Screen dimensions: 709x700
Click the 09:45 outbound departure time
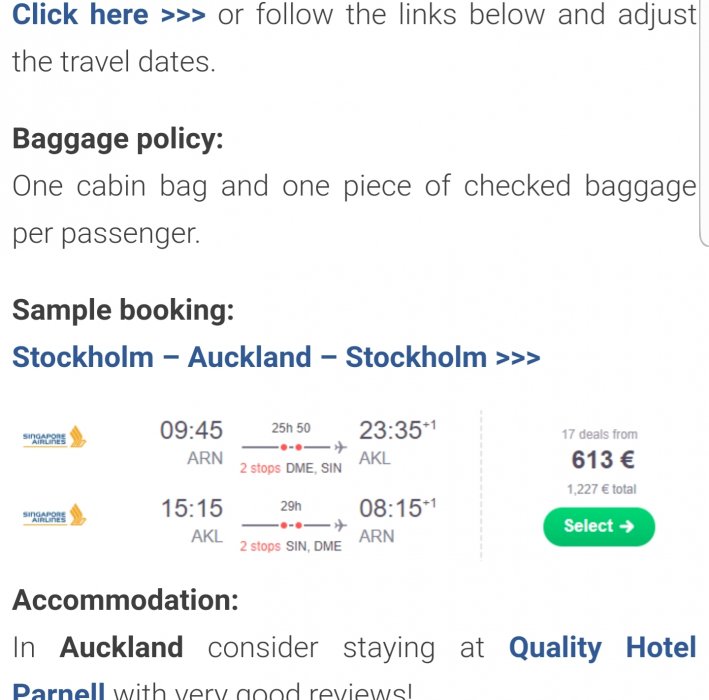[x=191, y=431]
